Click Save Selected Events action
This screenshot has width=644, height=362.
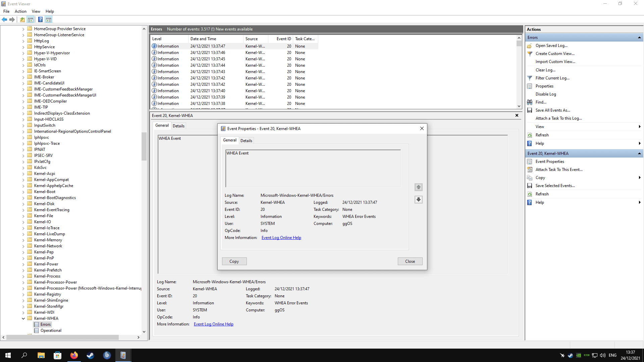[555, 186]
